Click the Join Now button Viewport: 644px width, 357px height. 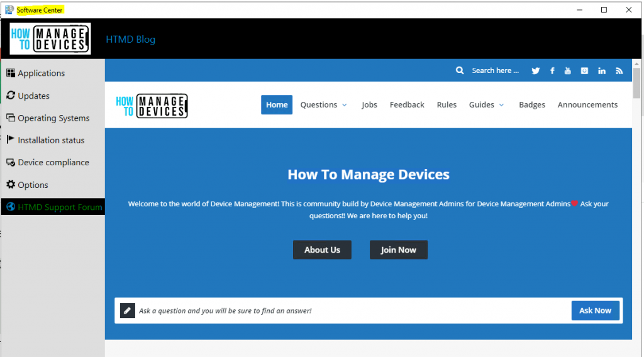coord(398,250)
